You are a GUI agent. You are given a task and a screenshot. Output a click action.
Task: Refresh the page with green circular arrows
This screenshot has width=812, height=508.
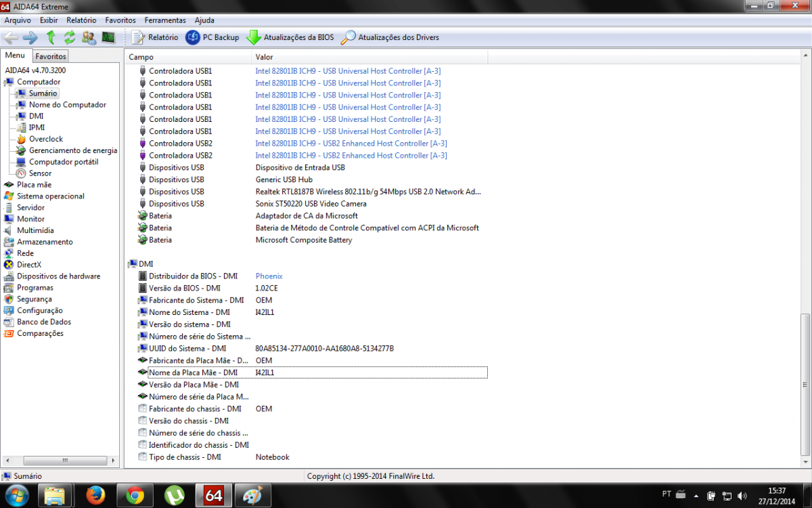coord(70,37)
